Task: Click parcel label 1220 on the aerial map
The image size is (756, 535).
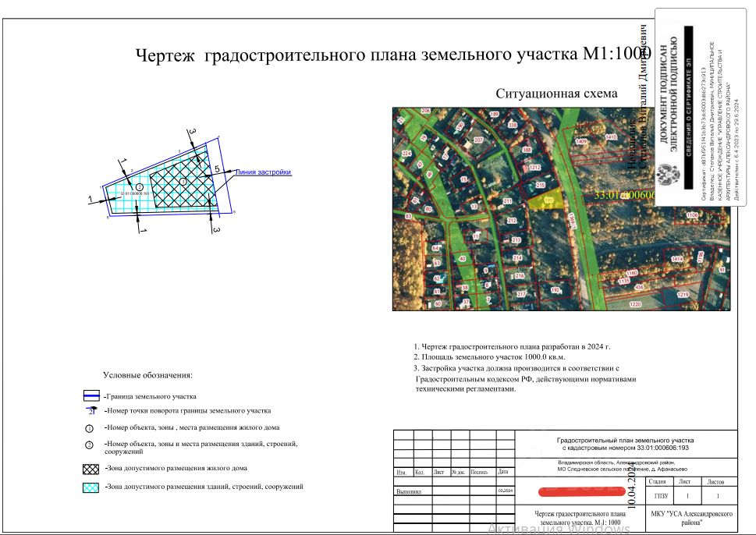Action: point(636,304)
